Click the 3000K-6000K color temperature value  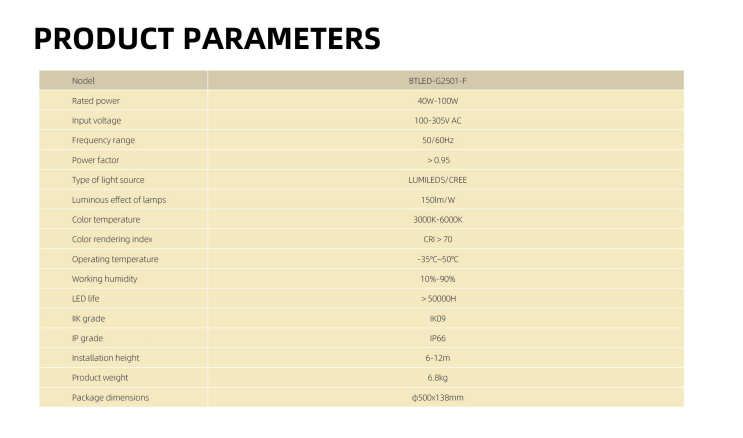[x=438, y=220]
